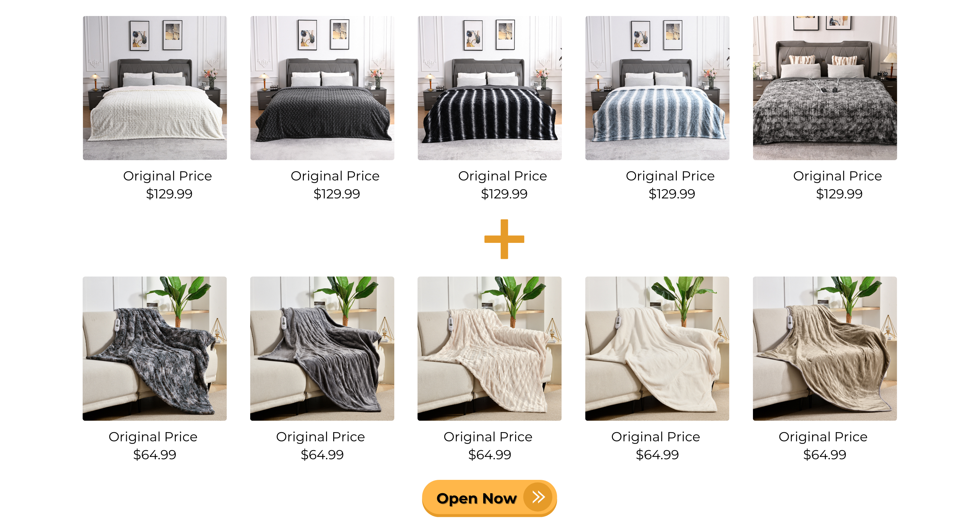Screen dimensions: 980x523
Task: Select the dark marbled throw on sofa
Action: pos(155,348)
